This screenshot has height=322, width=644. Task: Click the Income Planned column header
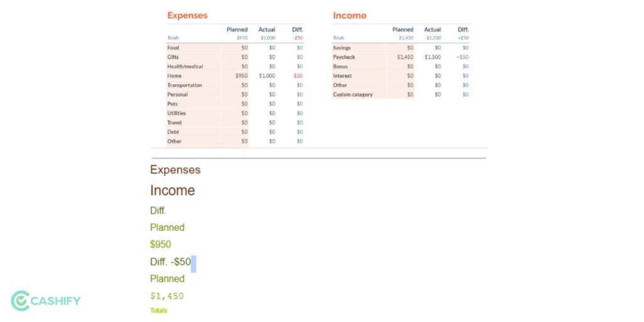tap(403, 30)
